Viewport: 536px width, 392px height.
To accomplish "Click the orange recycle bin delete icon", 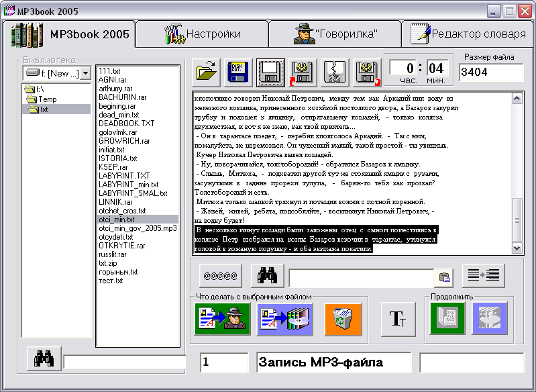I will (x=343, y=319).
